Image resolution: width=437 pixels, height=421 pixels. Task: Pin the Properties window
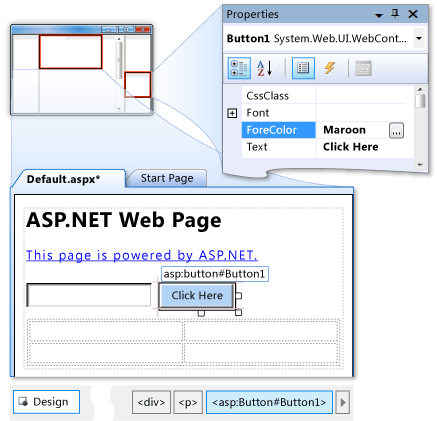(x=395, y=14)
